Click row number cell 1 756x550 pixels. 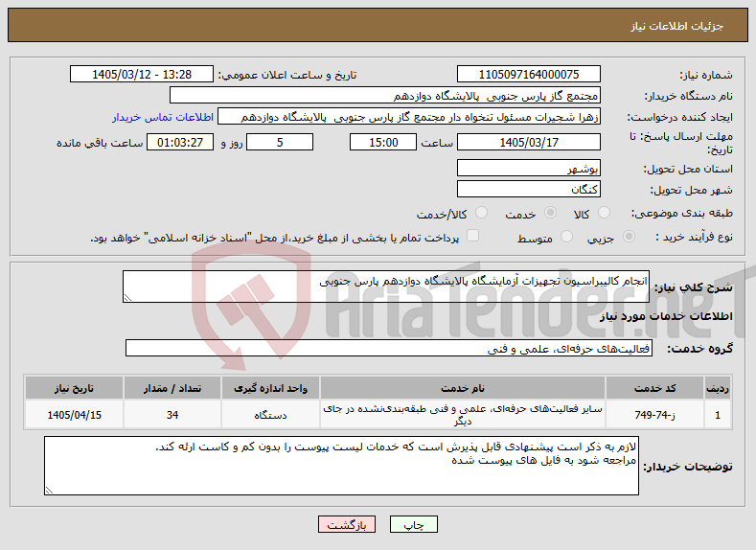718,415
